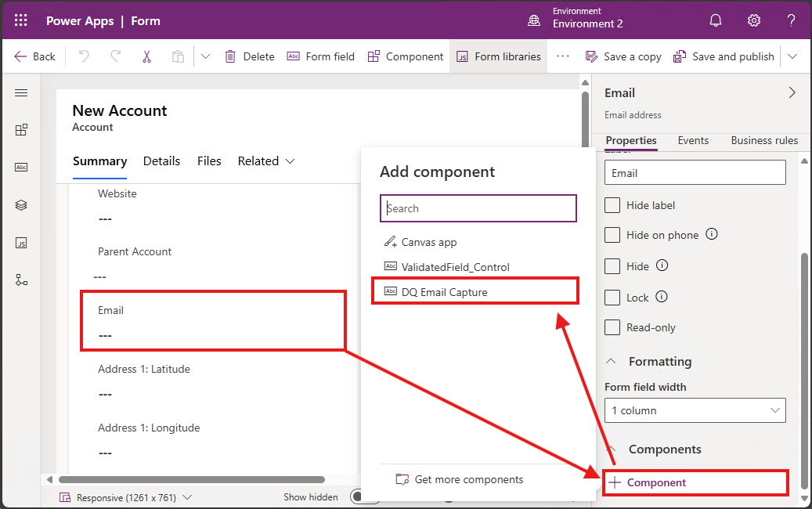Screen dimensions: 812x509
Task: Delete the selected form element
Action: tap(250, 56)
